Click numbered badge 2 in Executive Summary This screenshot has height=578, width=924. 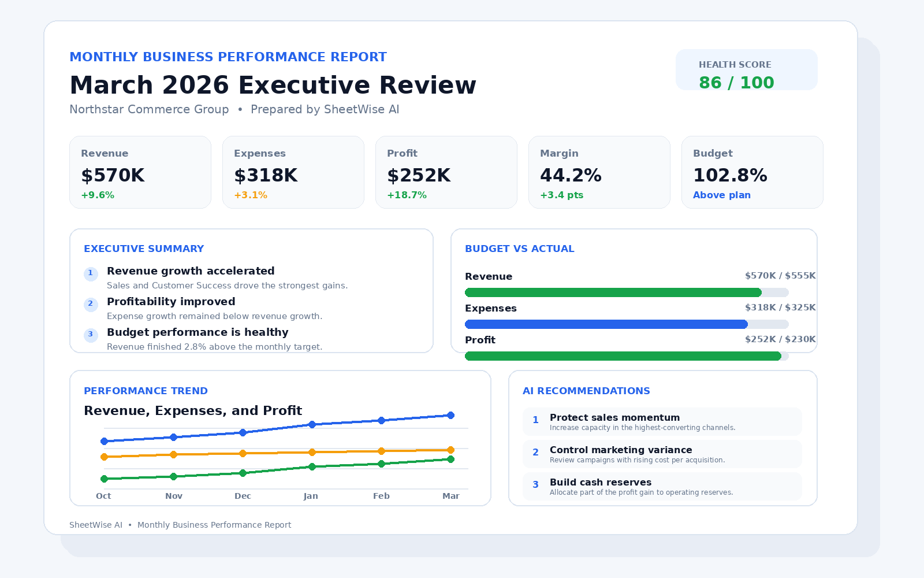(91, 305)
